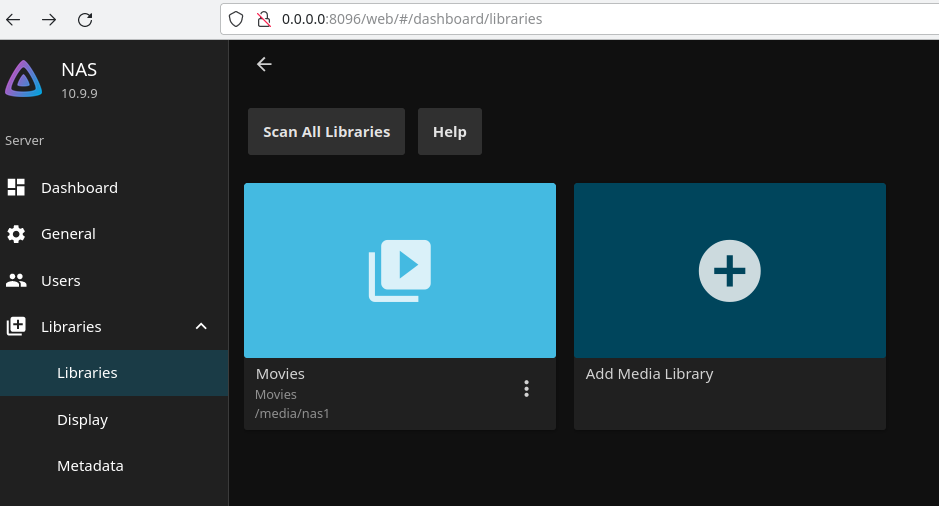Click the plus icon to add library

(729, 270)
